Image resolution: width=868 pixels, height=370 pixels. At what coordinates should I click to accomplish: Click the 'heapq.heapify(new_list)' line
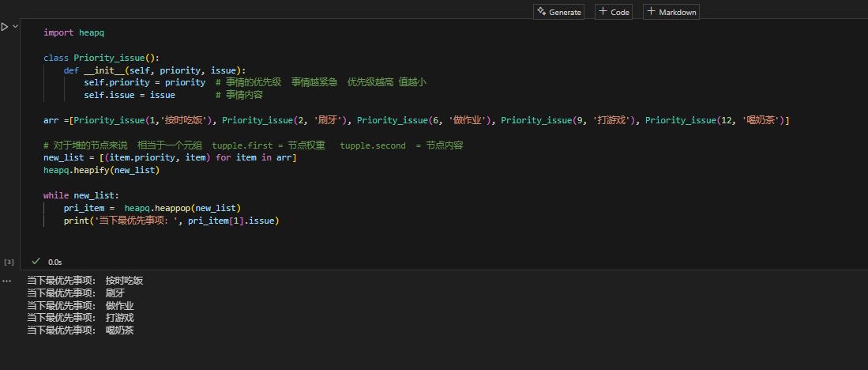pos(102,171)
